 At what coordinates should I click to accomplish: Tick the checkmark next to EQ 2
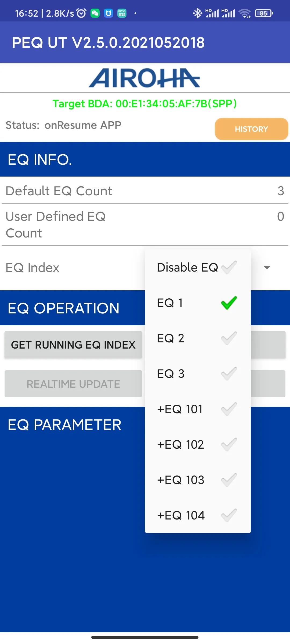[229, 338]
